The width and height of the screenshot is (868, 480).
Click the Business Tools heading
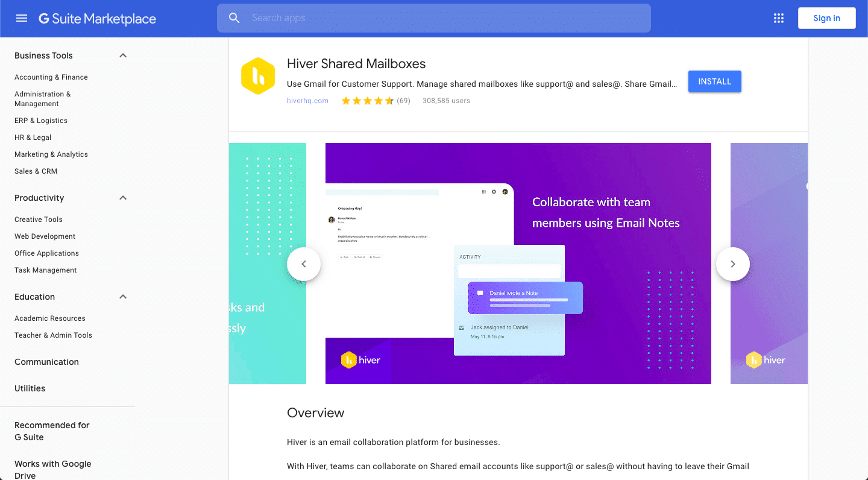43,55
